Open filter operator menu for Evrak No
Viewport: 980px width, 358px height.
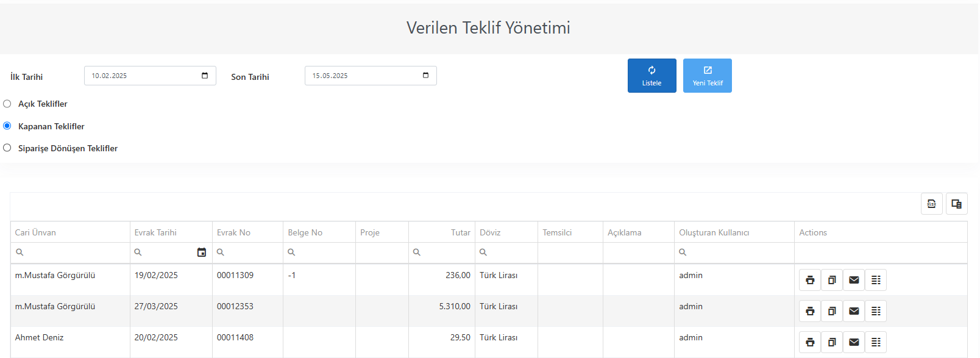(221, 252)
